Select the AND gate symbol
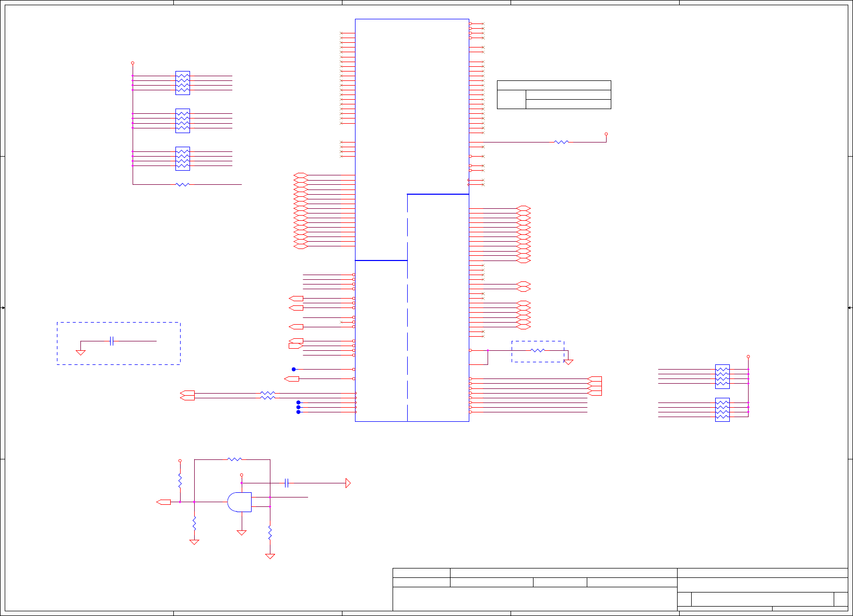The image size is (853, 616). (239, 502)
